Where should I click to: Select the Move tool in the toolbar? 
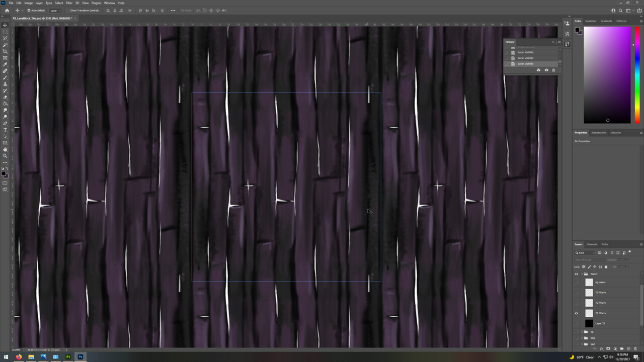[x=5, y=25]
